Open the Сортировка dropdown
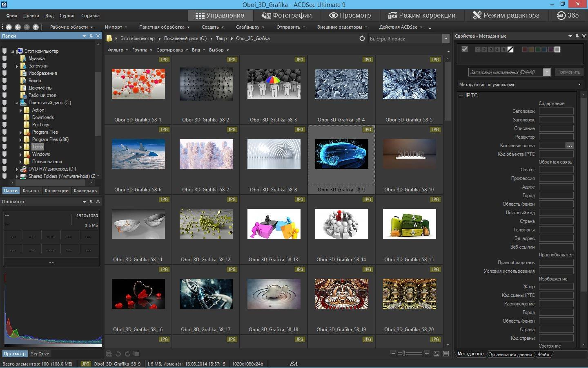The width and height of the screenshot is (588, 368). (x=171, y=50)
